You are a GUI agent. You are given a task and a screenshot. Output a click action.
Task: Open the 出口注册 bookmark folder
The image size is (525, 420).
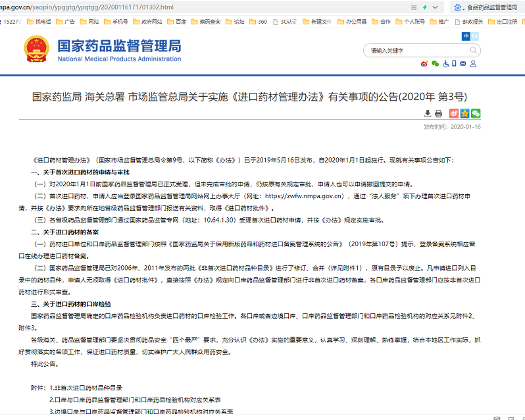pyautogui.click(x=503, y=22)
